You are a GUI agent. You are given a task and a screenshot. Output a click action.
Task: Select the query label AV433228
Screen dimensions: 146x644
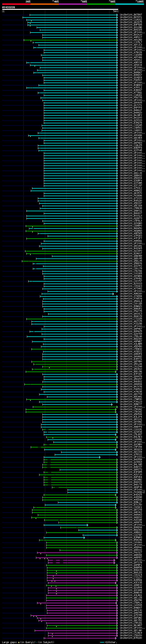8,8
